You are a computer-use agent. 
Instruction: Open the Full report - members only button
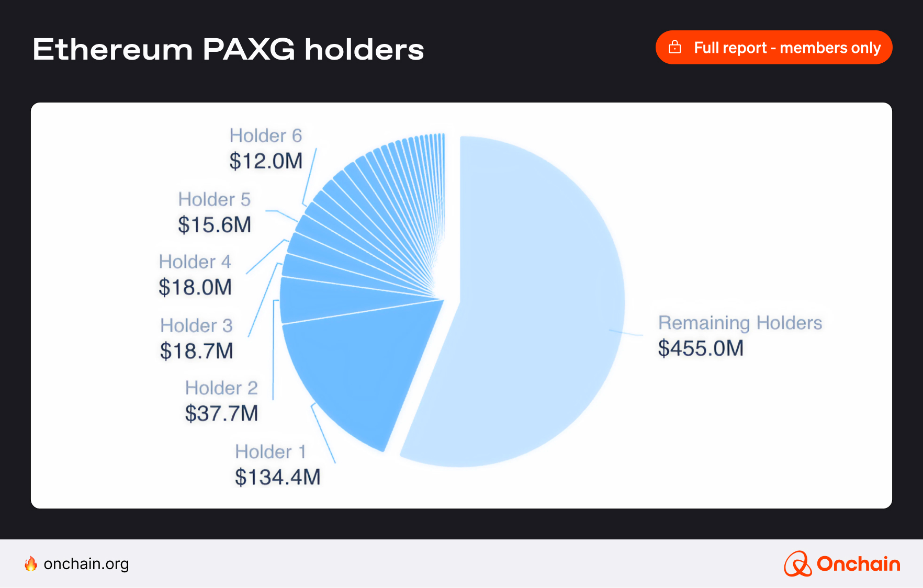(x=773, y=48)
